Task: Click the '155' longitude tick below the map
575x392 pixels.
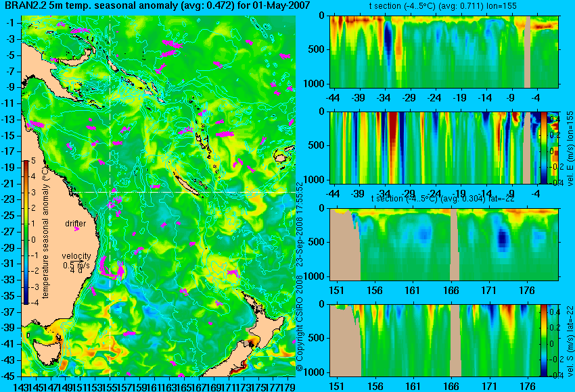Action: pos(110,387)
